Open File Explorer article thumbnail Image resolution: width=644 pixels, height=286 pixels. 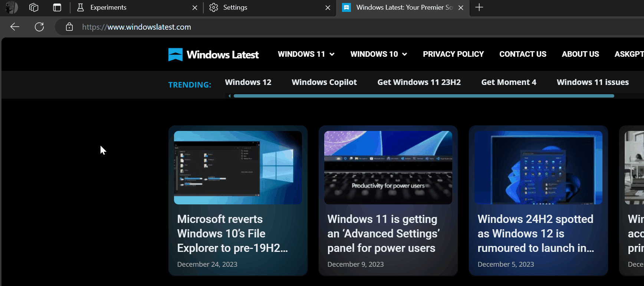click(x=238, y=167)
